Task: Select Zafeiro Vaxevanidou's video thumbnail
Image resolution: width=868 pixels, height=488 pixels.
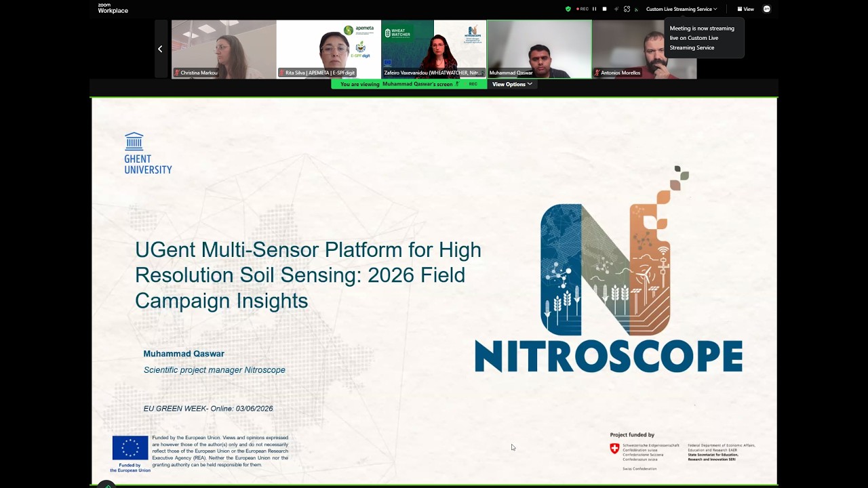Action: coord(434,49)
